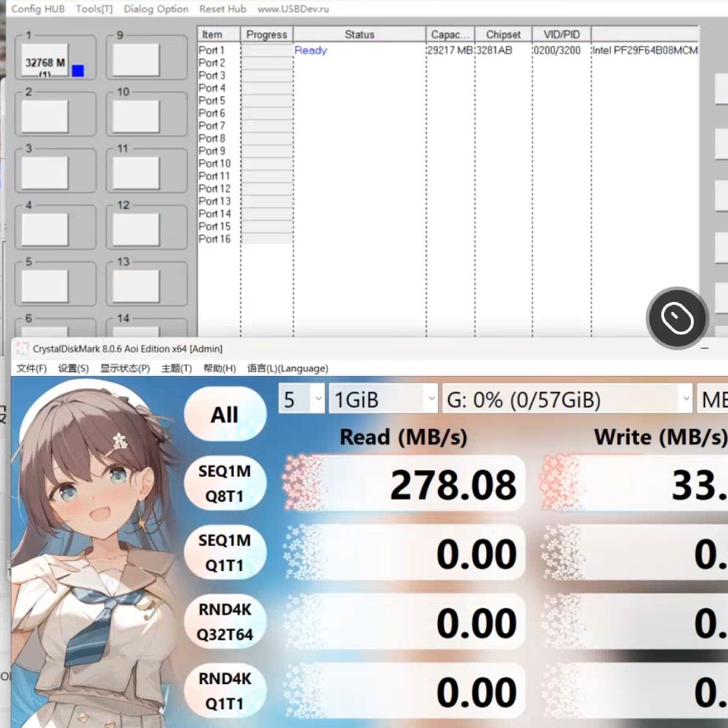The height and width of the screenshot is (728, 728).
Task: Select the empty port 13 slot
Action: pos(135,286)
